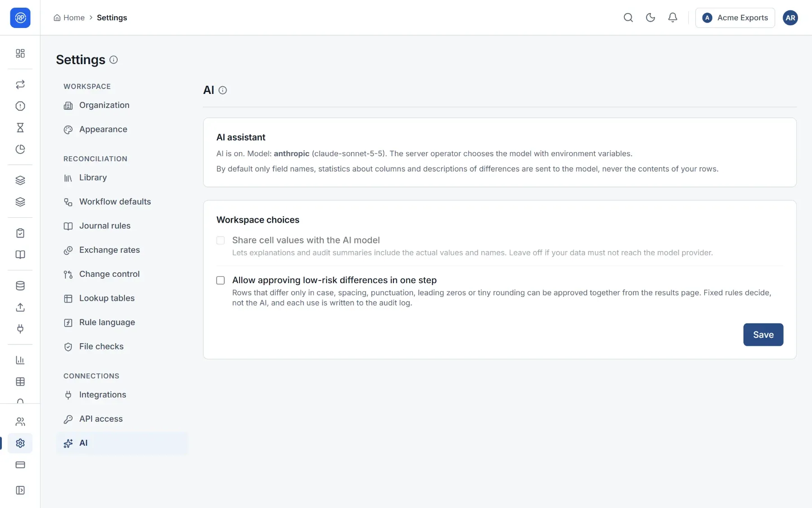Click the app logo in the top-left corner
This screenshot has width=812, height=508.
tap(20, 18)
